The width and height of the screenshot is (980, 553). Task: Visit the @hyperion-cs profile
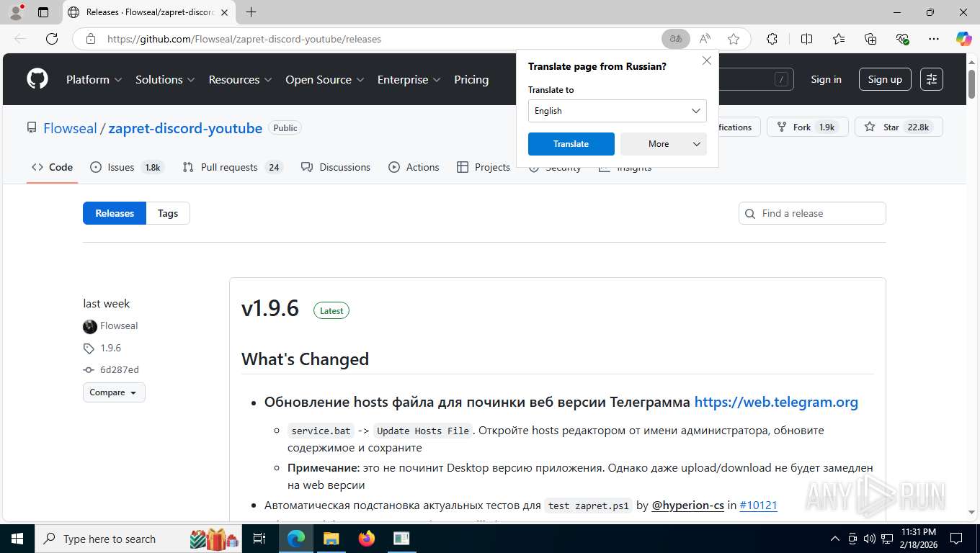[x=688, y=505]
